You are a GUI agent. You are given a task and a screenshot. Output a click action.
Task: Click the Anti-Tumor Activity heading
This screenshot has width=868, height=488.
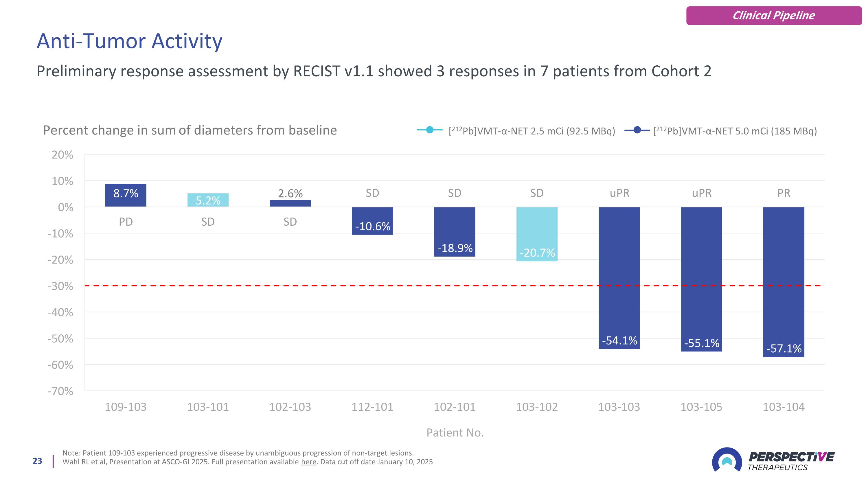tap(129, 41)
